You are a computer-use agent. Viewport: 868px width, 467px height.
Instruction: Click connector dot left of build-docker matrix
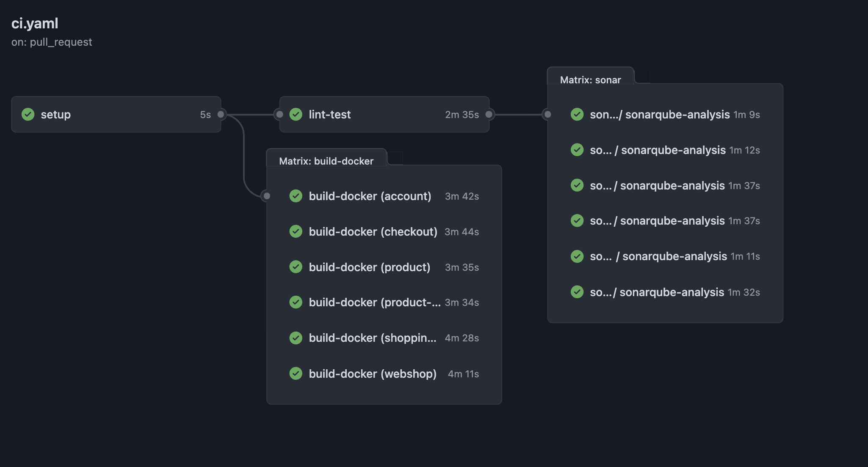pyautogui.click(x=267, y=196)
